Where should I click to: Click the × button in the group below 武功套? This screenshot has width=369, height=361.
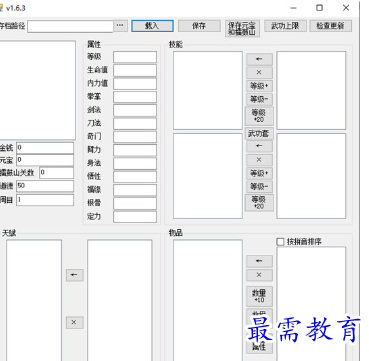pos(259,160)
